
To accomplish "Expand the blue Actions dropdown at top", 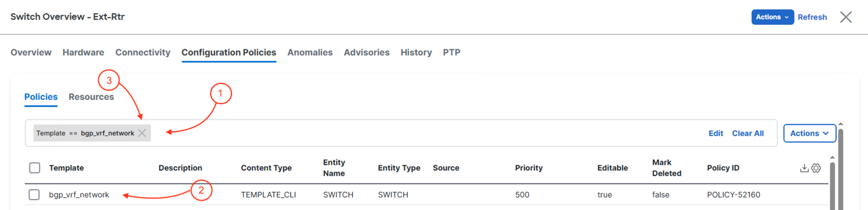I will tap(773, 17).
